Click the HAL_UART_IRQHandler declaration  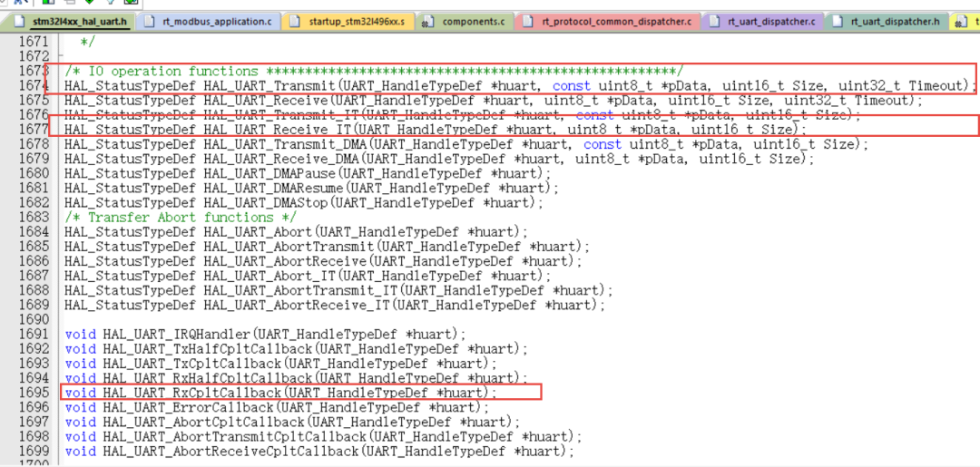pyautogui.click(x=266, y=334)
